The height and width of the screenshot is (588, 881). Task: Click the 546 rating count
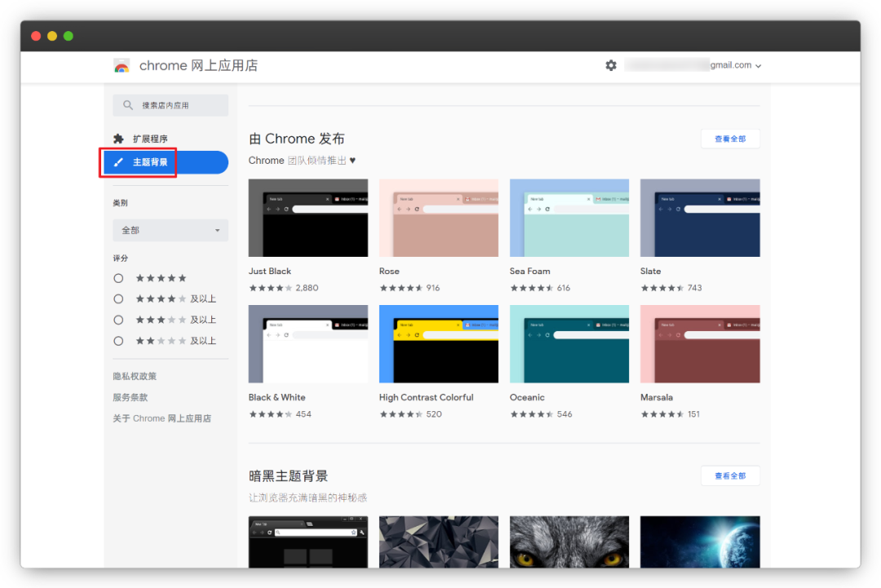pos(564,414)
